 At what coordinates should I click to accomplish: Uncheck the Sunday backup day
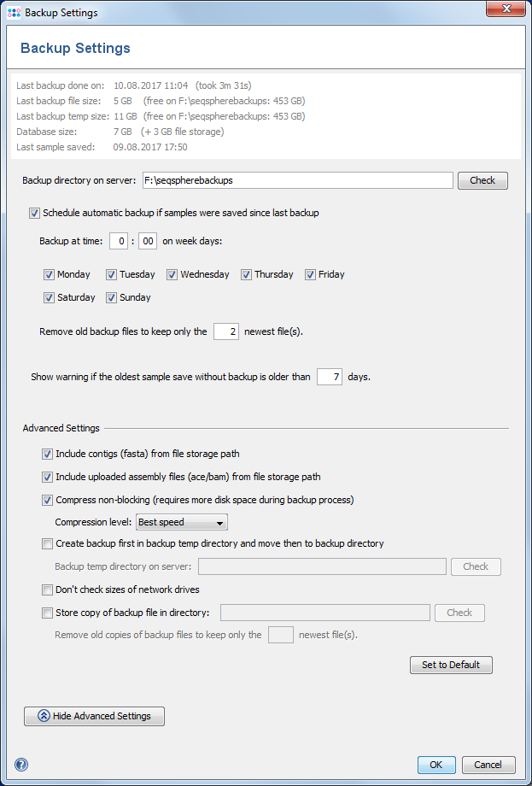[x=112, y=298]
